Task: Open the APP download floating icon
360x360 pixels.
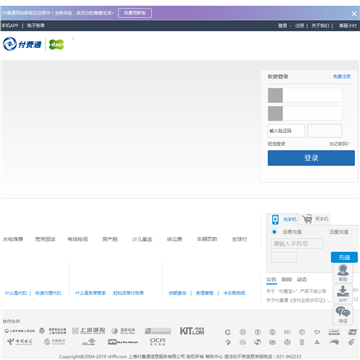Action: point(343,294)
